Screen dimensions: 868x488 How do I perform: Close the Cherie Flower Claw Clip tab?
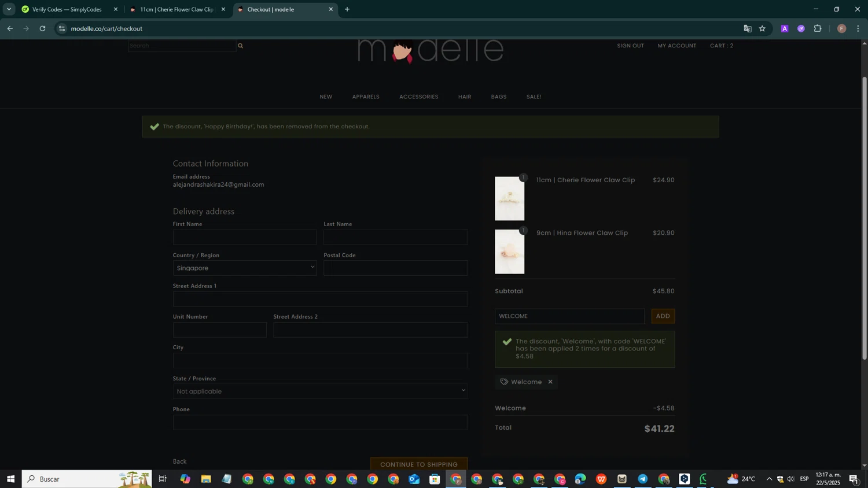[223, 9]
